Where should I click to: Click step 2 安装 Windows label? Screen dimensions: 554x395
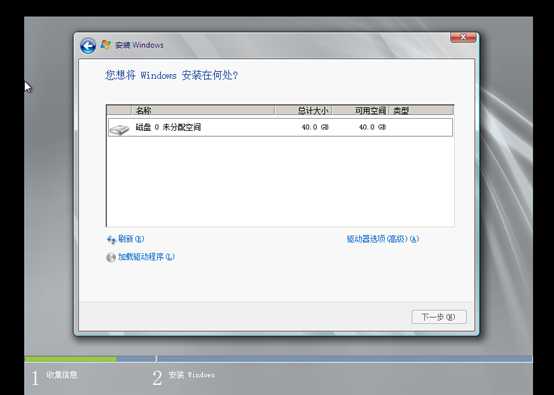coord(191,375)
